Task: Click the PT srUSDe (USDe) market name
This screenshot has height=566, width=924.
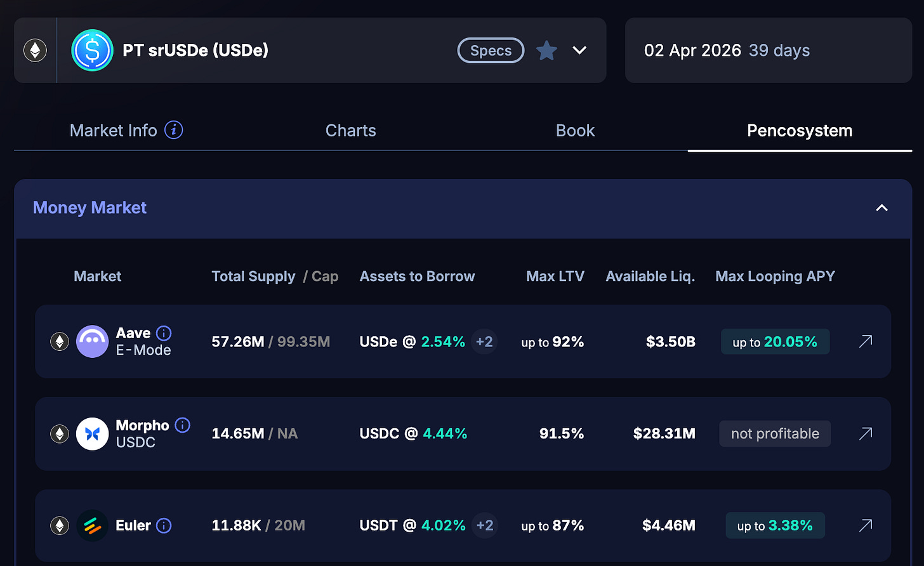Action: (195, 51)
